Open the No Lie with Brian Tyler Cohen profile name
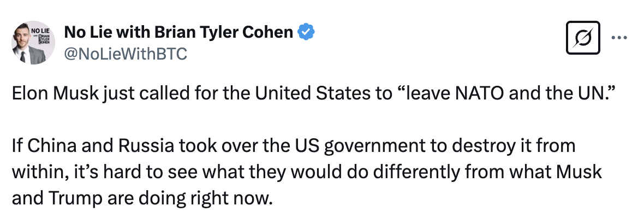 pos(178,33)
